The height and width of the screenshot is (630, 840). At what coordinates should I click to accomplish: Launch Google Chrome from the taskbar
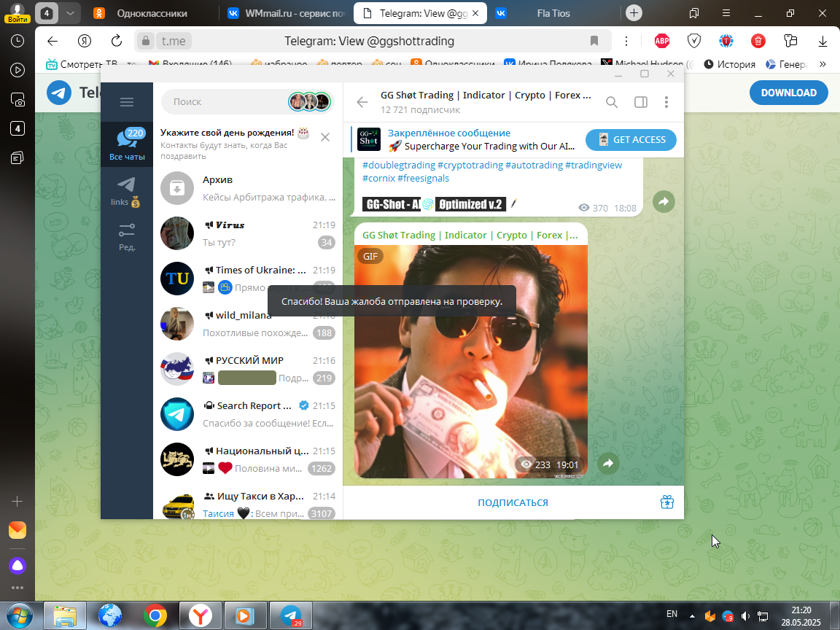click(x=155, y=615)
